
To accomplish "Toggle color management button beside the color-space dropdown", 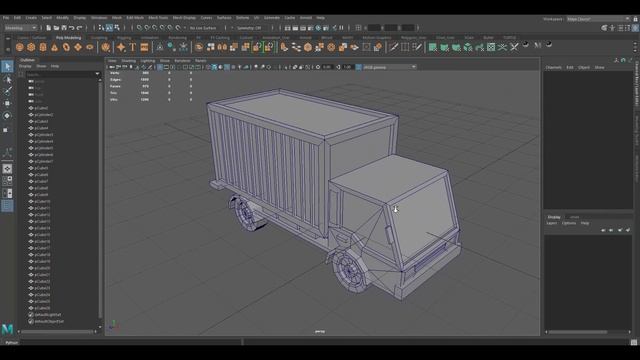I will point(358,67).
